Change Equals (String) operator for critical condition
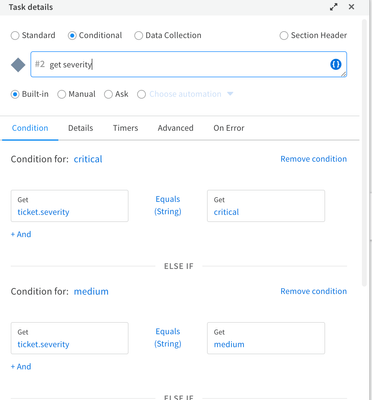372x400 pixels. [168, 205]
